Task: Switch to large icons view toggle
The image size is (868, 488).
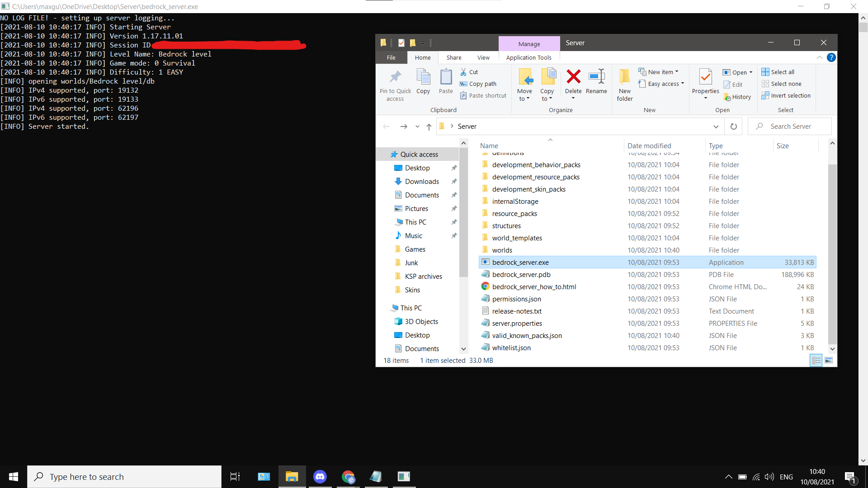Action: (x=829, y=360)
